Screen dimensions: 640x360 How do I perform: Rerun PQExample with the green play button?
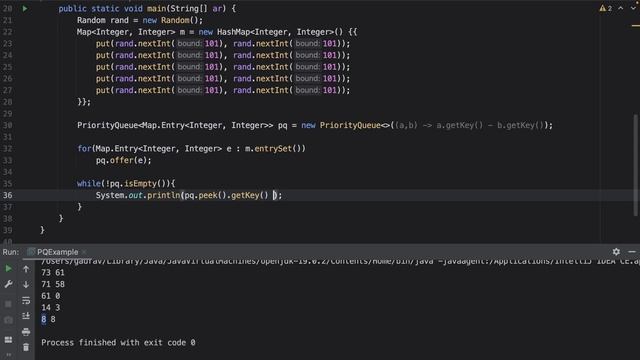(8, 269)
